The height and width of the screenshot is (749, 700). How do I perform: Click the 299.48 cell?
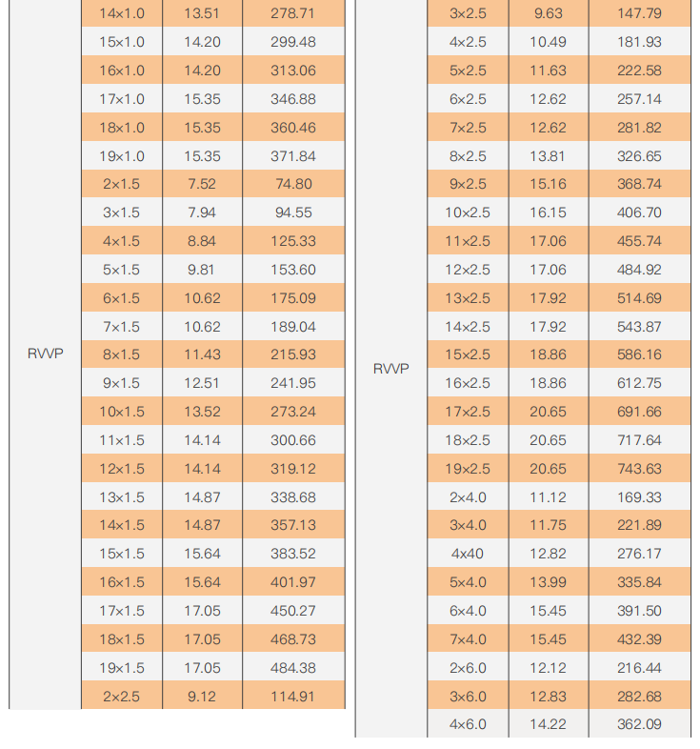(x=292, y=42)
